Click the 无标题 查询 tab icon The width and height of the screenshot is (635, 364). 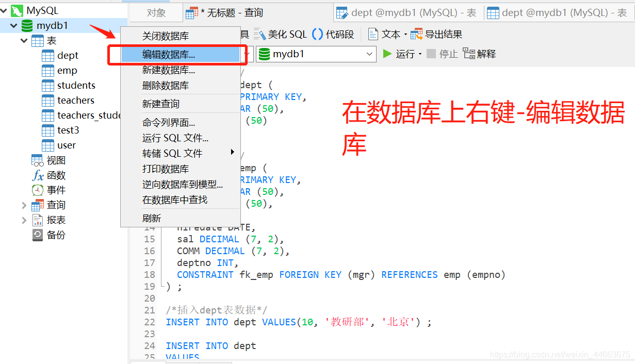(192, 13)
